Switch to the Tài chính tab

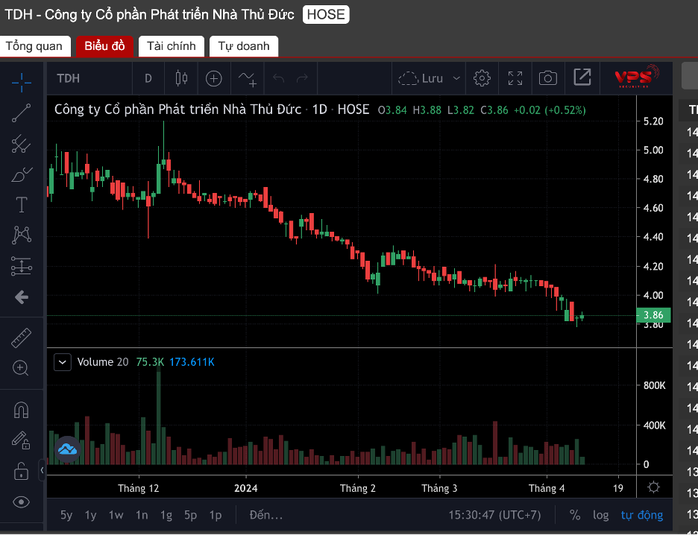pos(171,46)
